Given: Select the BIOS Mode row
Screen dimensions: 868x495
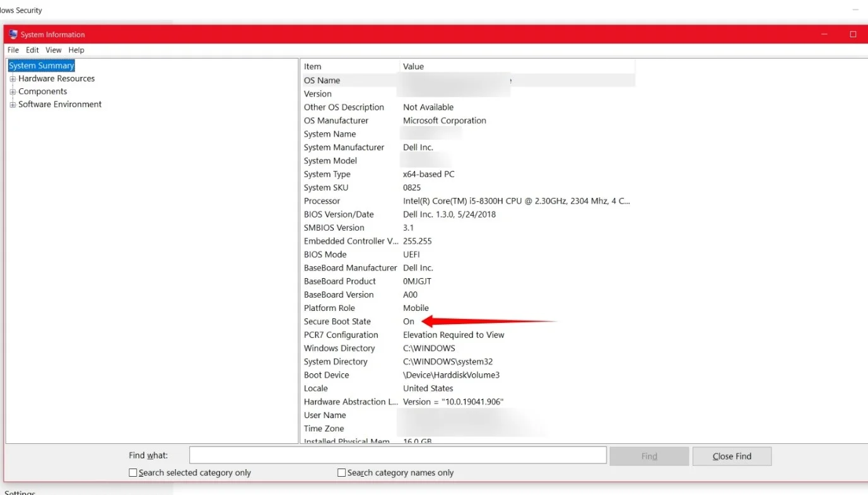Looking at the screenshot, I should [x=468, y=255].
